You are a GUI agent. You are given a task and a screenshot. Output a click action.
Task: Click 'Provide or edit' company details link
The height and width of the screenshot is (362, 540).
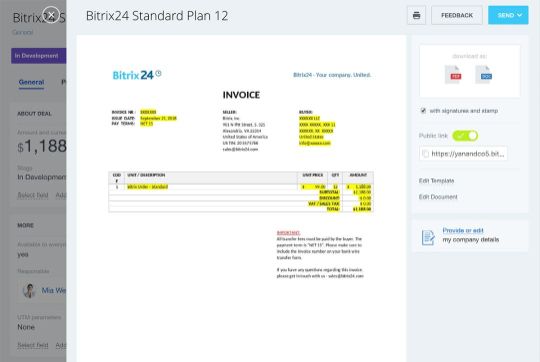pos(463,230)
